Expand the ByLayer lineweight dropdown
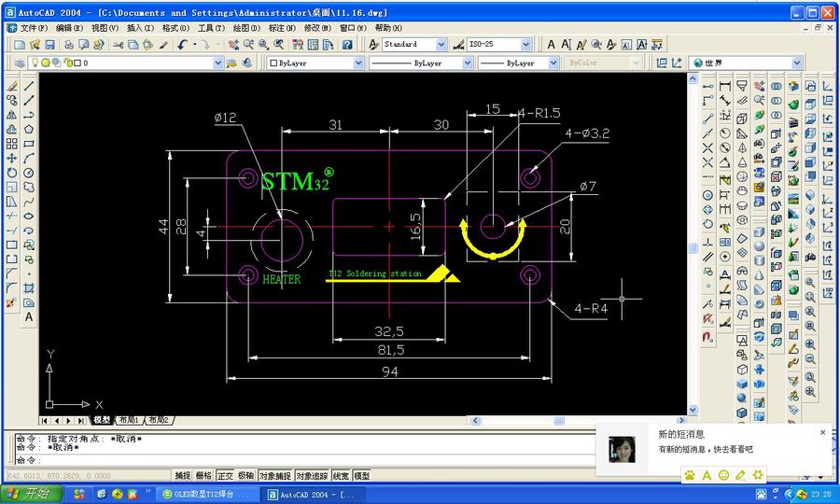Screen dimensions: 840x504 pos(553,63)
